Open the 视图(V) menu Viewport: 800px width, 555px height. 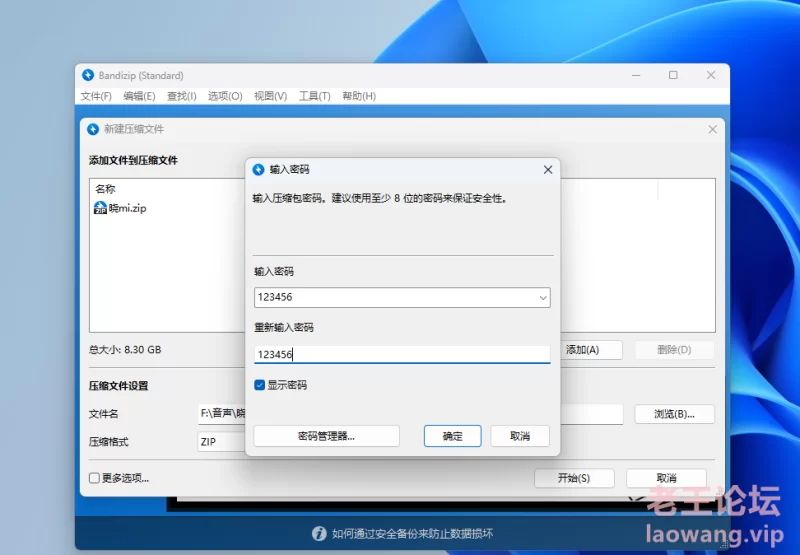(270, 96)
